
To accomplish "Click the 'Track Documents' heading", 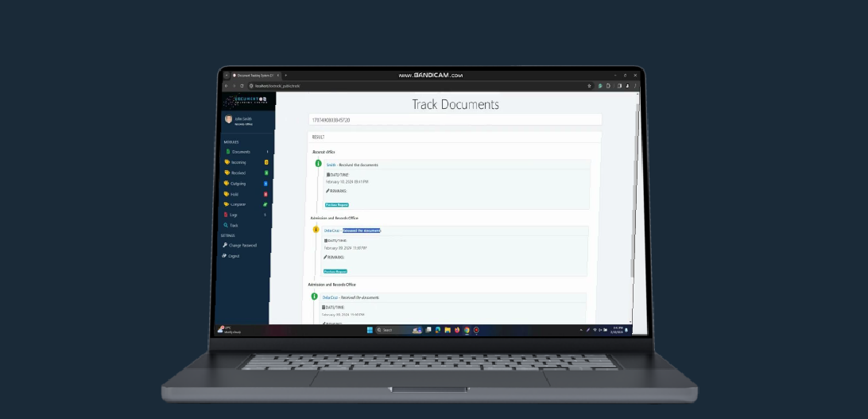I will tap(455, 105).
